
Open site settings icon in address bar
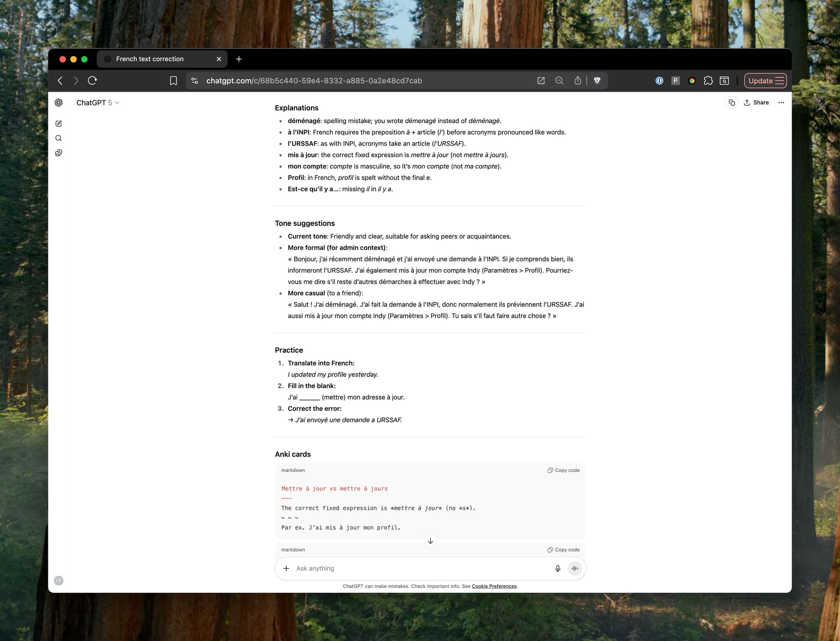point(195,81)
